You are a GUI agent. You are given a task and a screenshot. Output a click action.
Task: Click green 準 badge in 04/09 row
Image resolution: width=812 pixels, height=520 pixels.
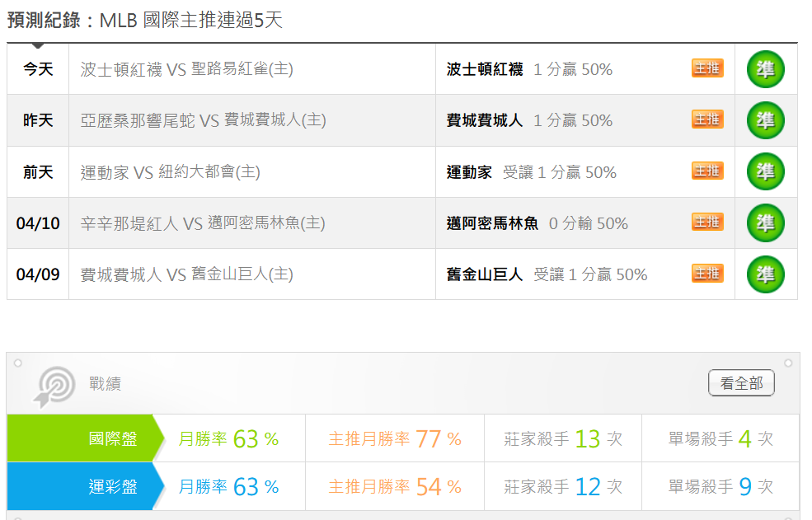coord(765,274)
